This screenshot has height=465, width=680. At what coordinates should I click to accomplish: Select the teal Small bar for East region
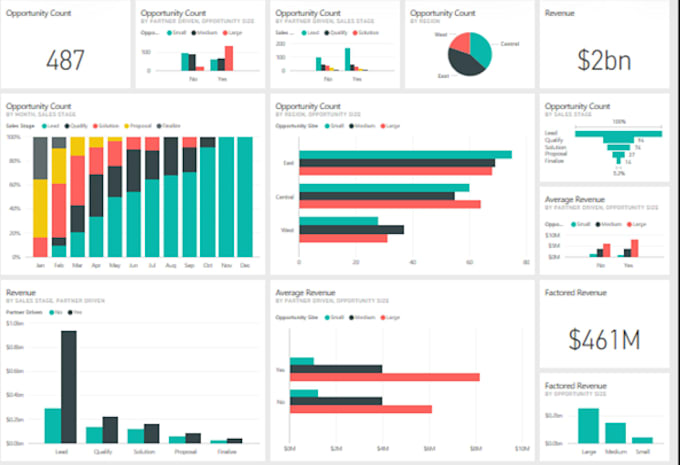tap(405, 155)
